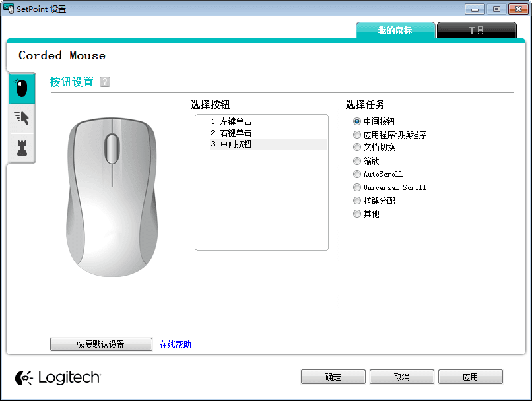The image size is (532, 401).
Task: Enable AutoScroll for the button
Action: pyautogui.click(x=357, y=174)
